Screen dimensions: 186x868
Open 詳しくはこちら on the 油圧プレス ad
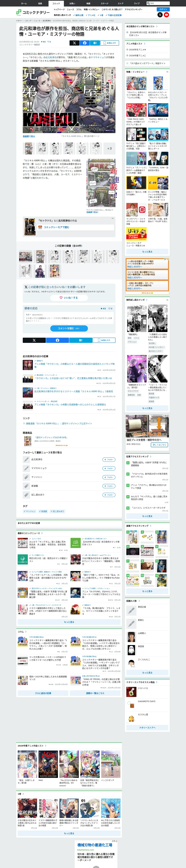pyautogui.click(x=159, y=445)
